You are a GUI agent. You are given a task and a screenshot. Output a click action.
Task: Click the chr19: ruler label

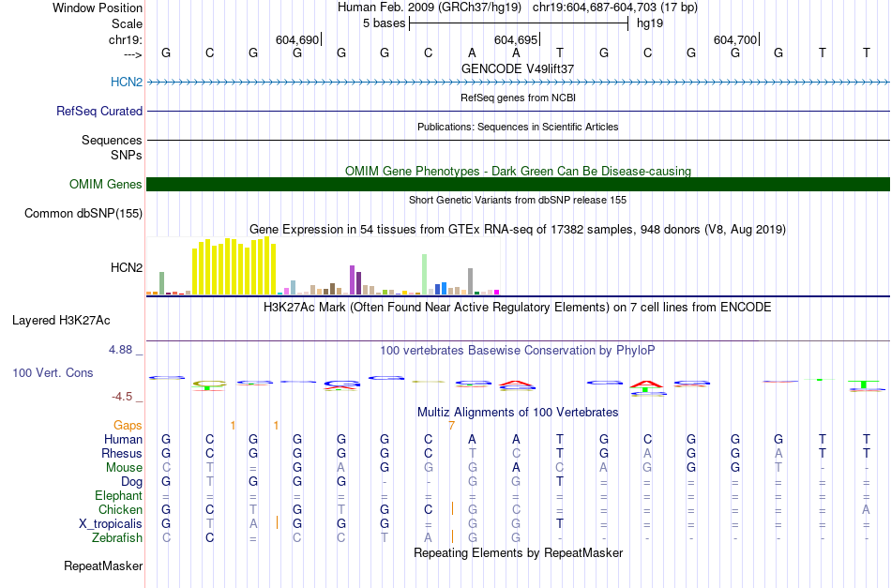click(125, 39)
